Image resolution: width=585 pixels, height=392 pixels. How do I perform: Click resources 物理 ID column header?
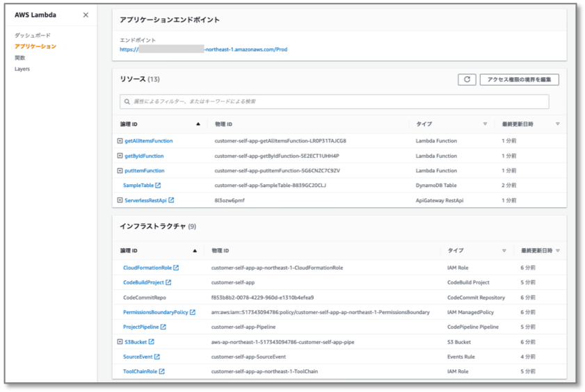pyautogui.click(x=223, y=124)
